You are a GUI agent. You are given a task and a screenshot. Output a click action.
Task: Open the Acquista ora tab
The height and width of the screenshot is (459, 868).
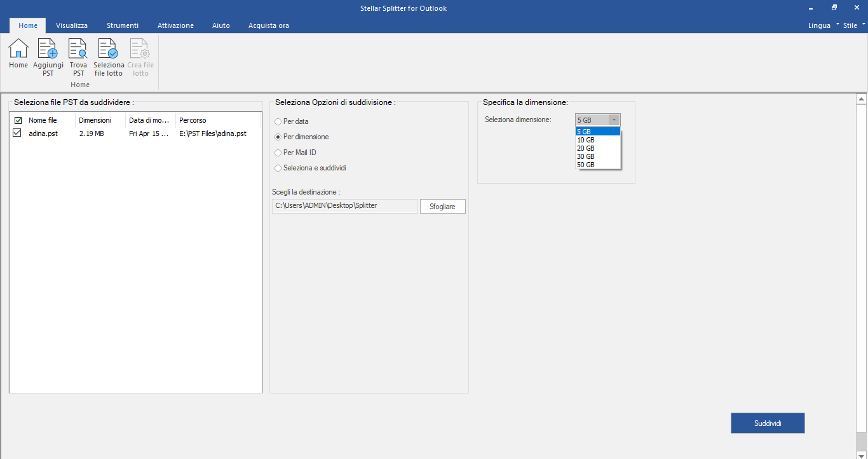tap(269, 25)
